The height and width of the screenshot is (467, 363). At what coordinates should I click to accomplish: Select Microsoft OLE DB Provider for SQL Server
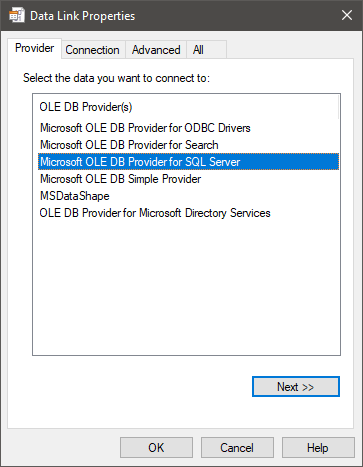click(x=188, y=162)
